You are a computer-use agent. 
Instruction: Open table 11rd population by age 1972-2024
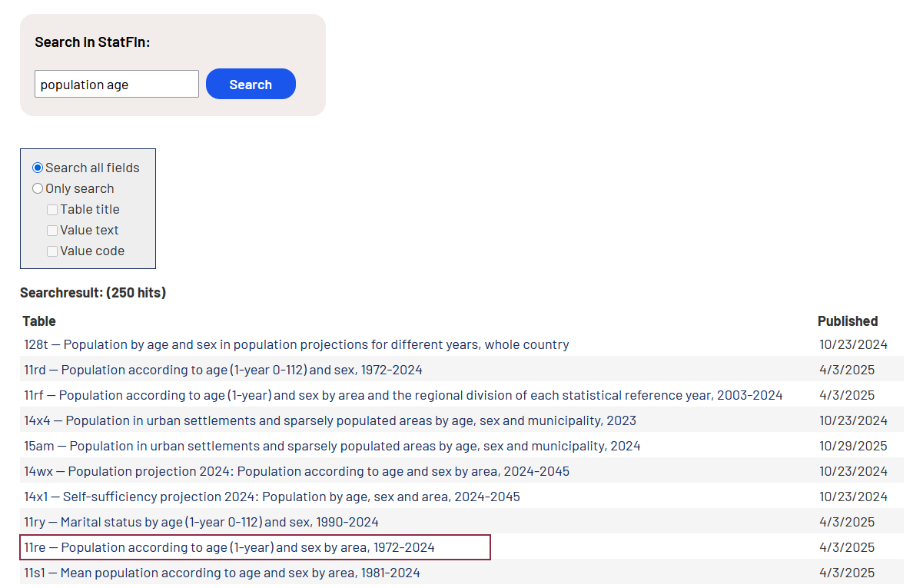(223, 370)
